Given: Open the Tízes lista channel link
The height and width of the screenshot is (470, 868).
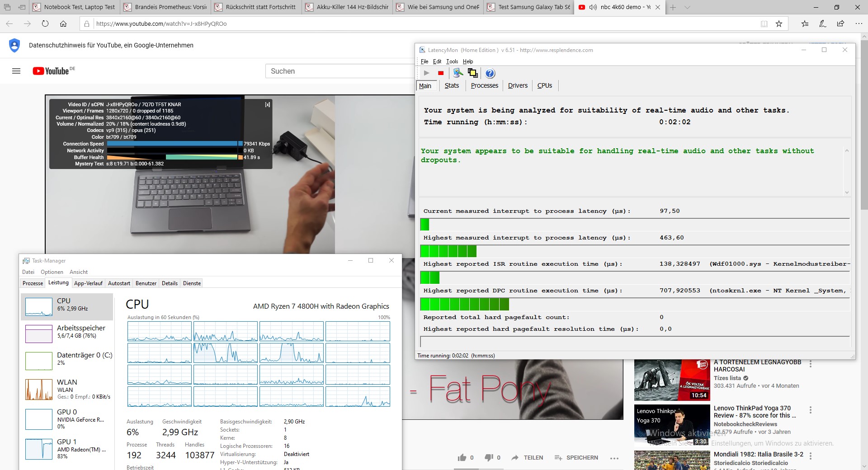Looking at the screenshot, I should (x=727, y=378).
